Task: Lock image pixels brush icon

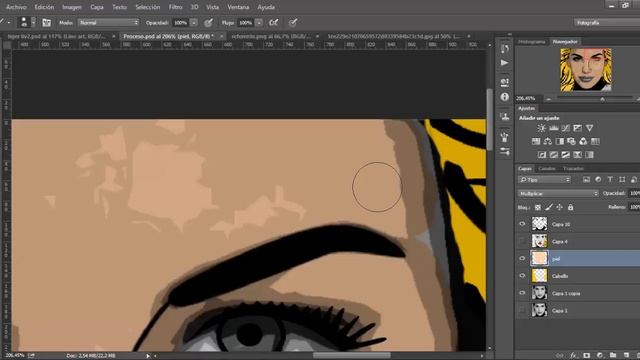Action: point(549,207)
